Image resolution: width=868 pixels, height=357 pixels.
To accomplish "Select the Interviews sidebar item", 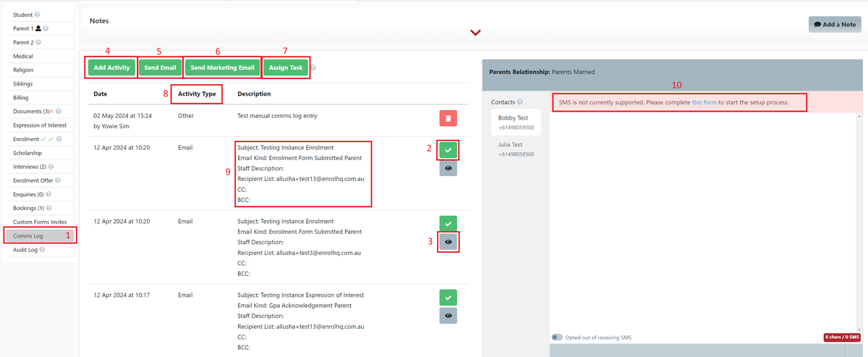I will click(29, 167).
